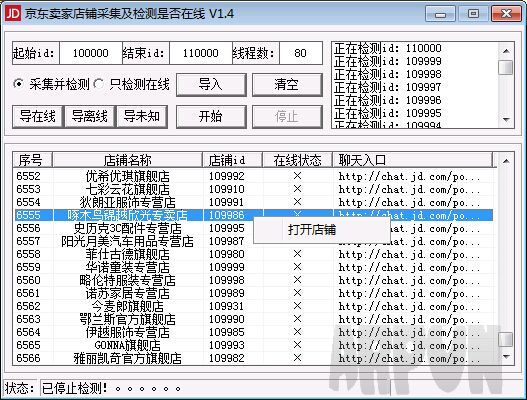Select the 只检测在线 radio option
This screenshot has width=527, height=400.
coord(132,84)
